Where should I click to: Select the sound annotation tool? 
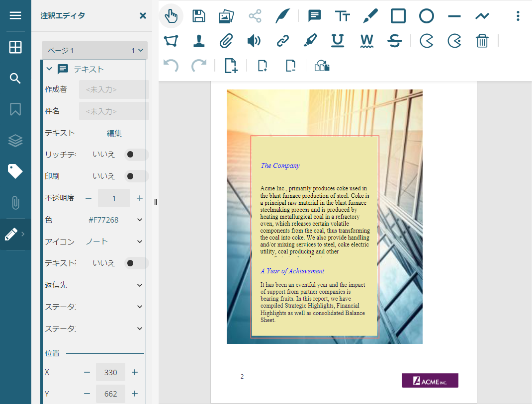click(x=254, y=41)
